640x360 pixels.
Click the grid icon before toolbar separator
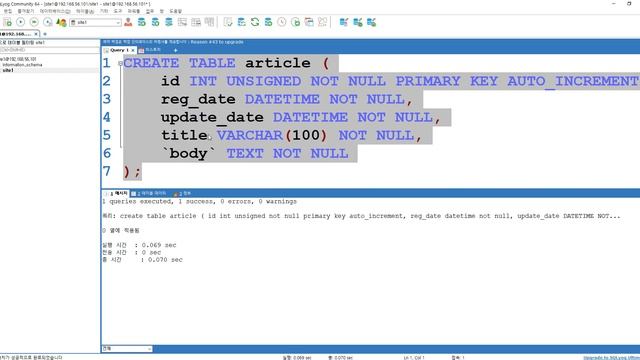pyautogui.click(x=209, y=22)
